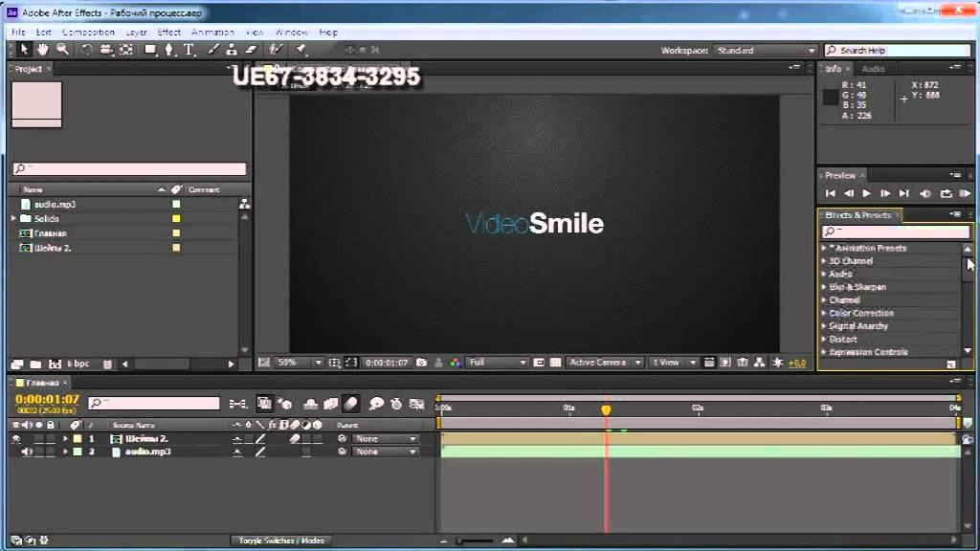Open the Effect menu
980x551 pixels.
[168, 32]
